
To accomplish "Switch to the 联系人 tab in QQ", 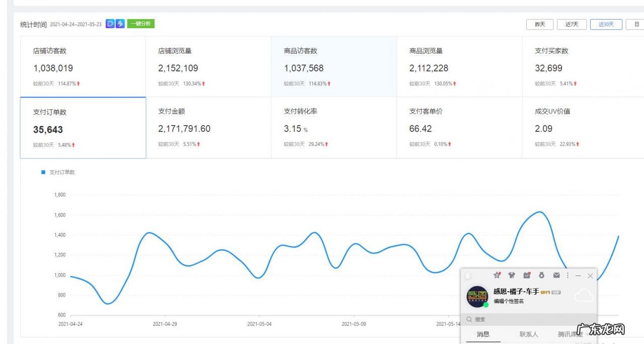I will [x=529, y=334].
